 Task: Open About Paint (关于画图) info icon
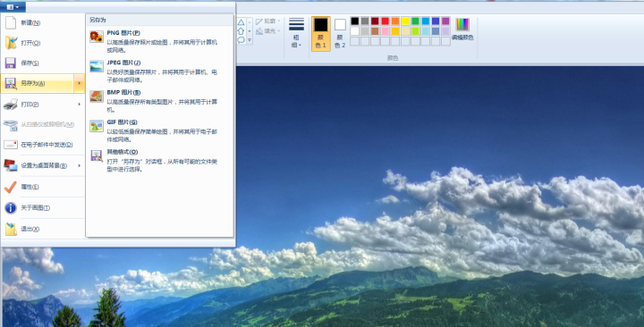[x=43, y=208]
